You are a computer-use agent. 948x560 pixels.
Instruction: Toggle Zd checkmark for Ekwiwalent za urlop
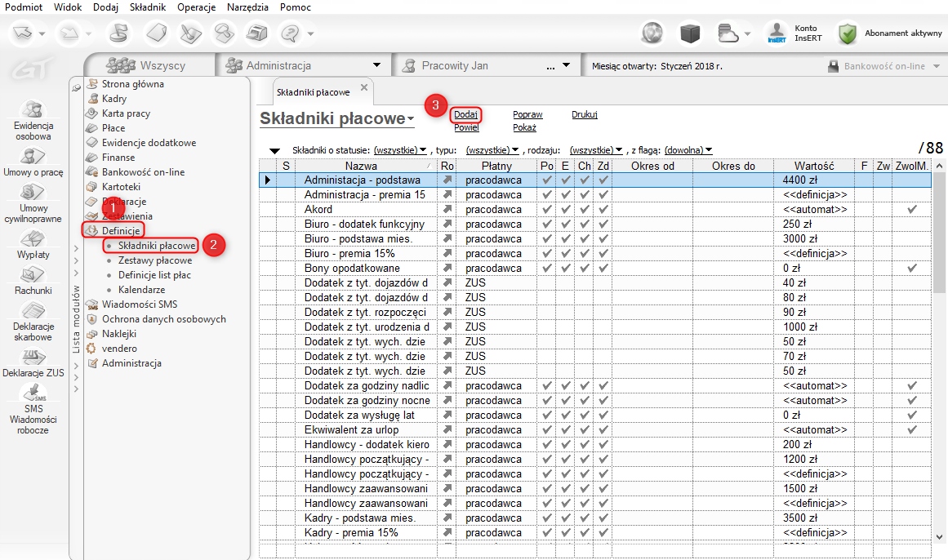click(x=603, y=430)
